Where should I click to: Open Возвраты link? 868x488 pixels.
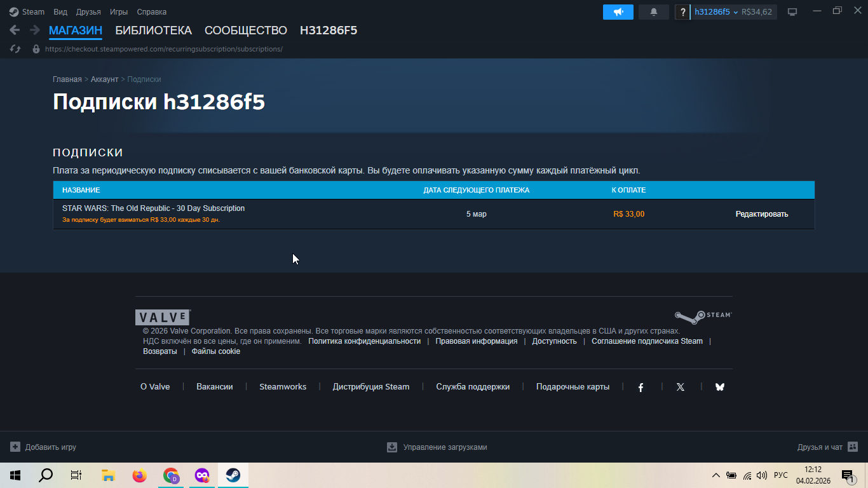160,351
